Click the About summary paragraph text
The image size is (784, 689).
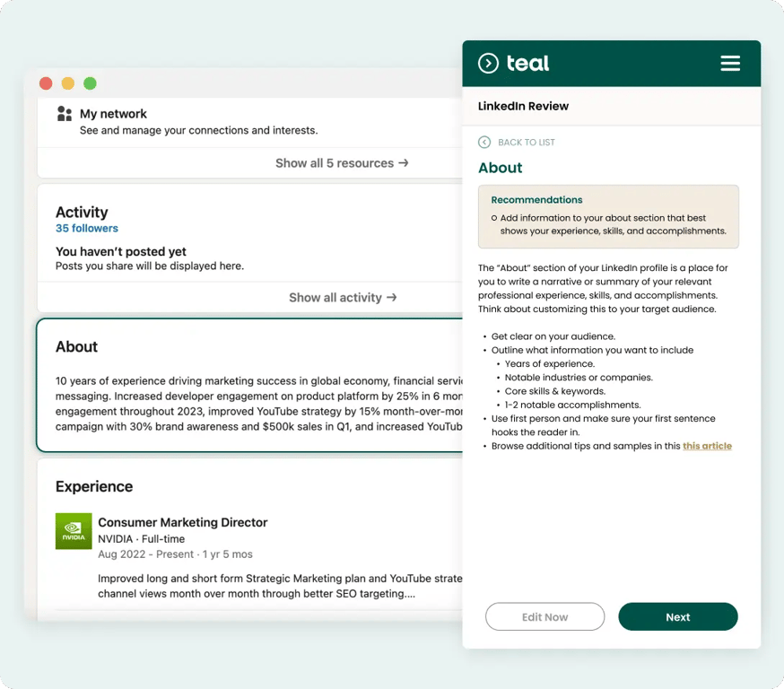[259, 404]
